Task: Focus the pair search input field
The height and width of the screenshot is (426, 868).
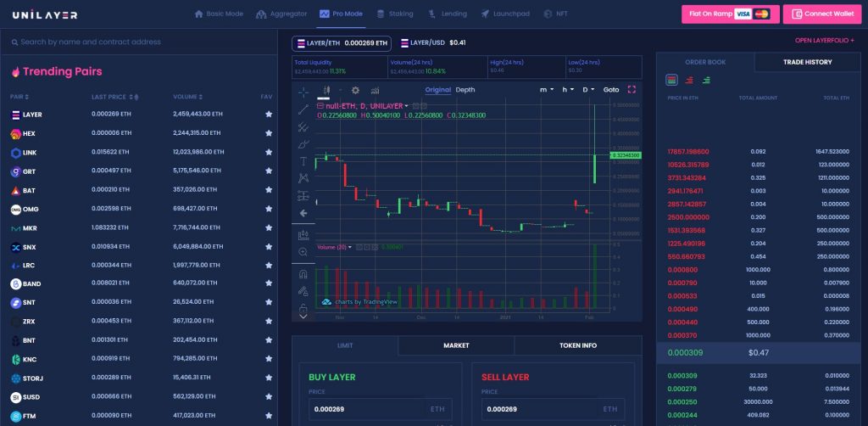Action: tap(139, 42)
